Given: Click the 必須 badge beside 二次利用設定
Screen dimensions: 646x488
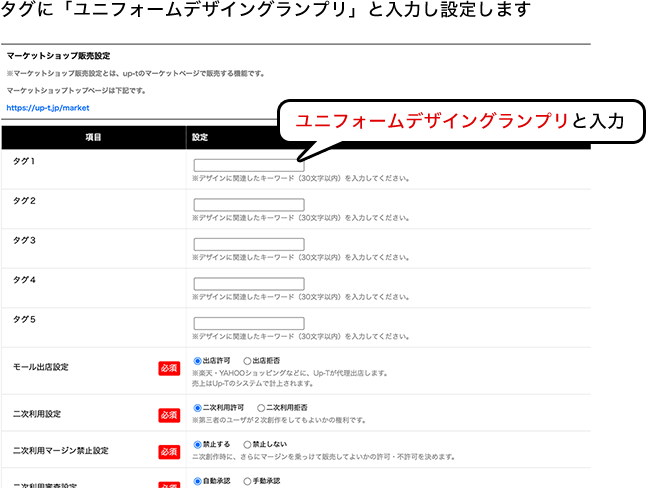Looking at the screenshot, I should 168,414.
